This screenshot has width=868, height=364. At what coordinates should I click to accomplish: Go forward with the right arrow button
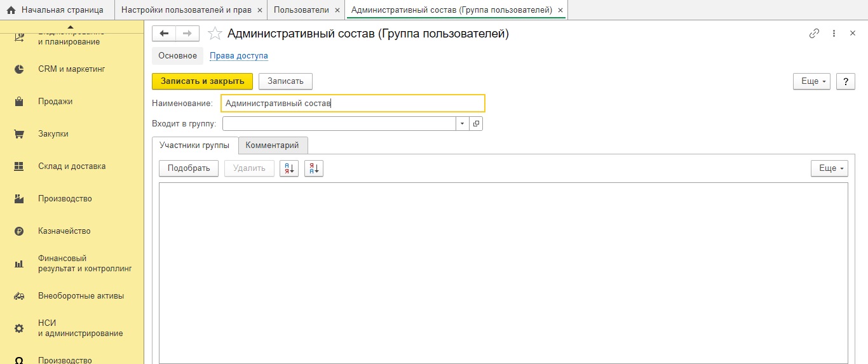click(187, 34)
